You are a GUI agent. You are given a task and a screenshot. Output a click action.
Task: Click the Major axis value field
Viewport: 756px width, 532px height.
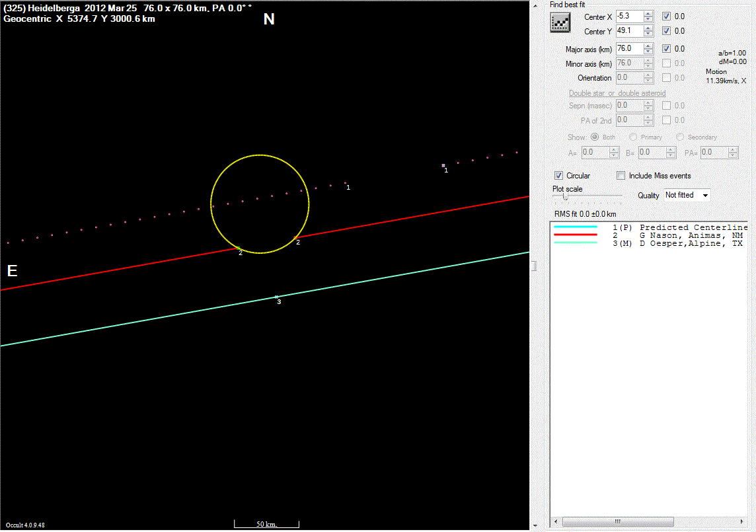630,49
